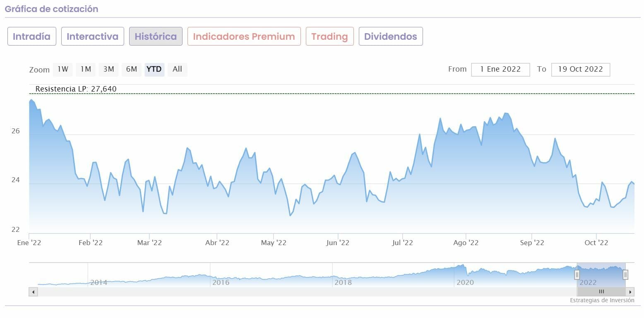Switch to the Intradía chart tab

[x=32, y=36]
